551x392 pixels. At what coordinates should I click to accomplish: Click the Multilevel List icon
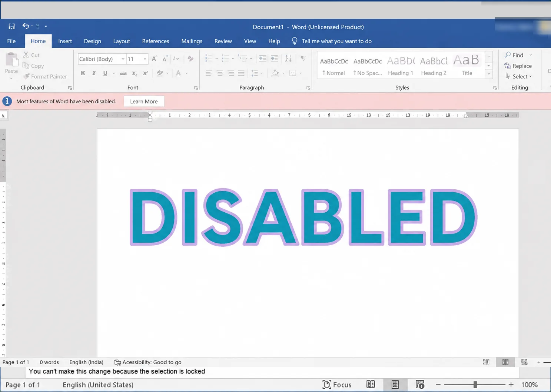pos(243,58)
